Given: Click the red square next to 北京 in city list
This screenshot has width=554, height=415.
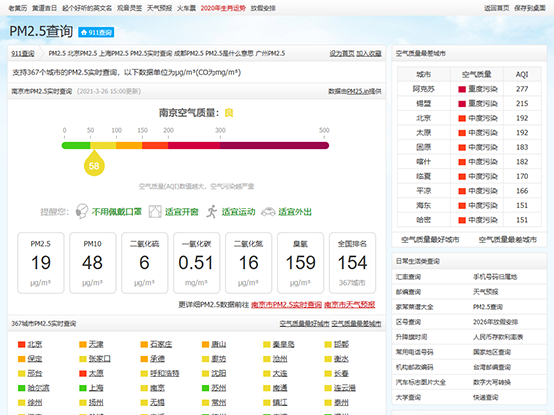Looking at the screenshot, I should point(22,344).
